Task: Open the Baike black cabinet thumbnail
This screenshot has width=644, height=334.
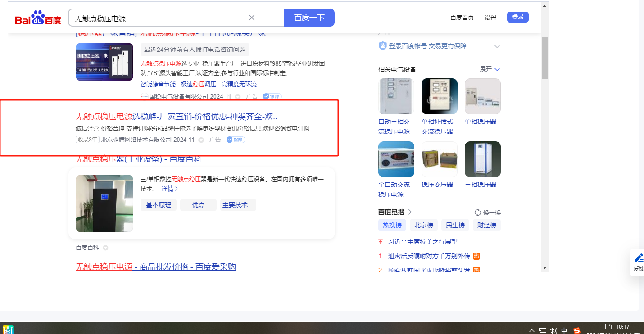Action: (104, 203)
